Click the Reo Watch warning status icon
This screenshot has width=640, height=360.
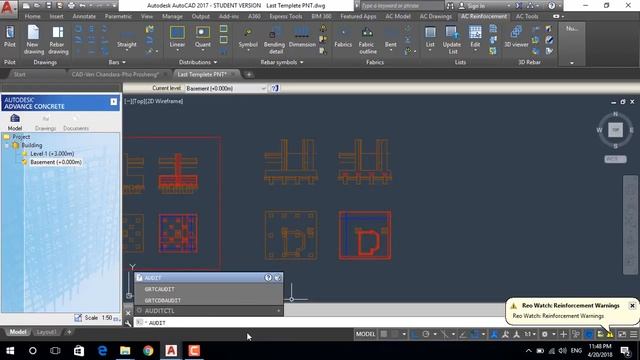point(609,334)
